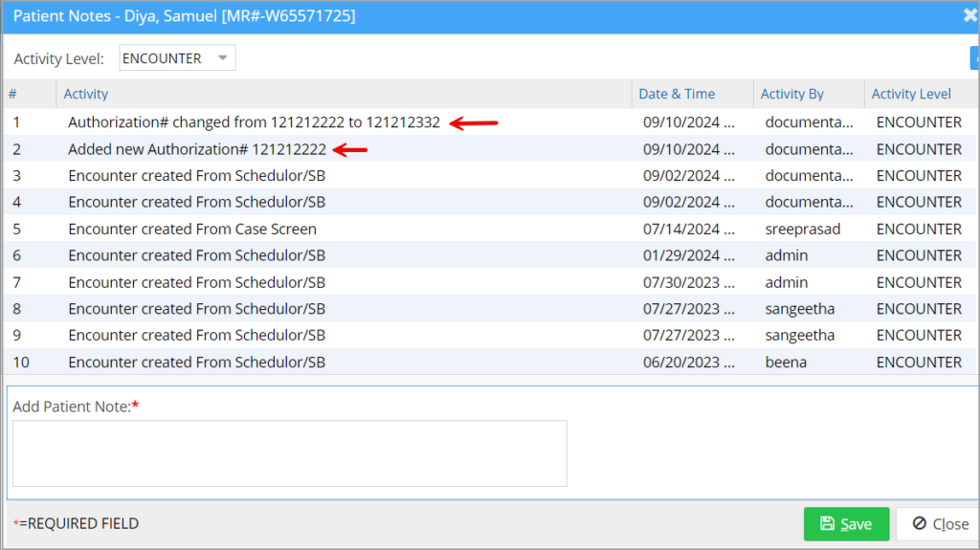Sort by the Date & Time column header
The width and height of the screenshot is (980, 550).
(677, 94)
